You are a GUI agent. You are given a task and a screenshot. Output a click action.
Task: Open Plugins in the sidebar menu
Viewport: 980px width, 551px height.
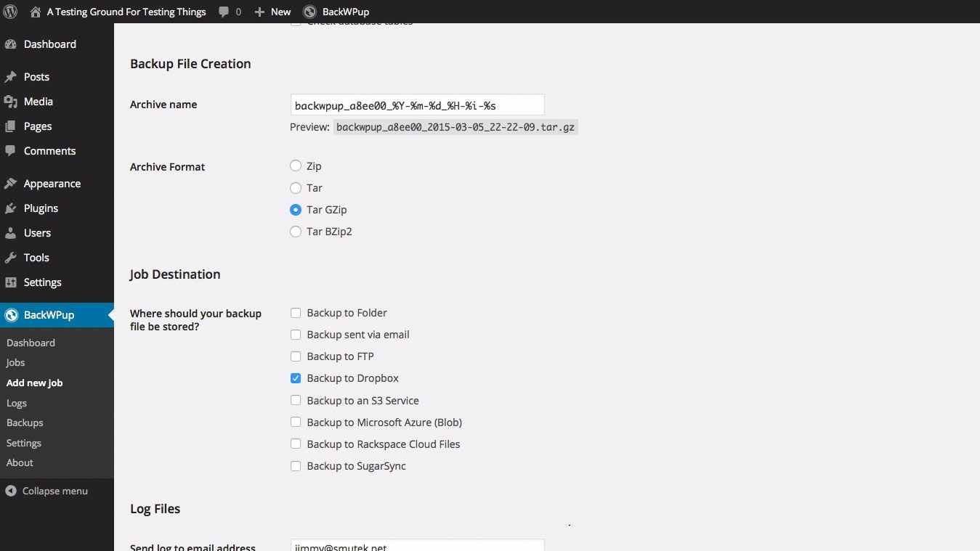(x=41, y=208)
